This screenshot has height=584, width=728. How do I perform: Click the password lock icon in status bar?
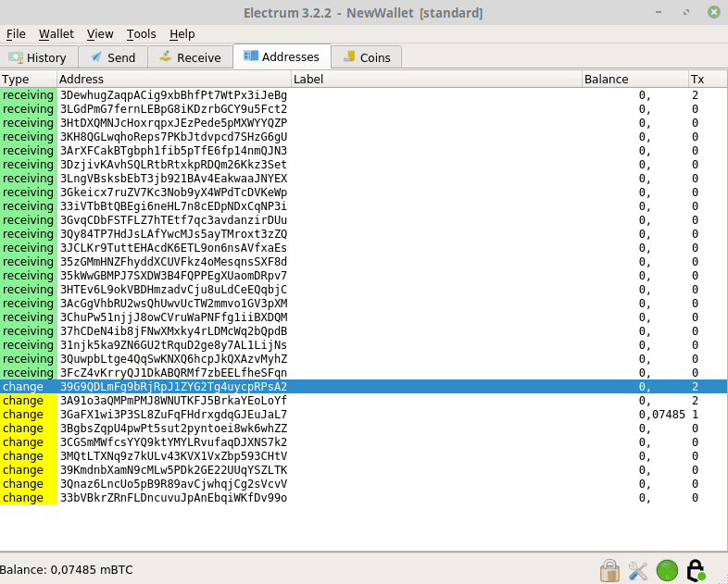609,570
